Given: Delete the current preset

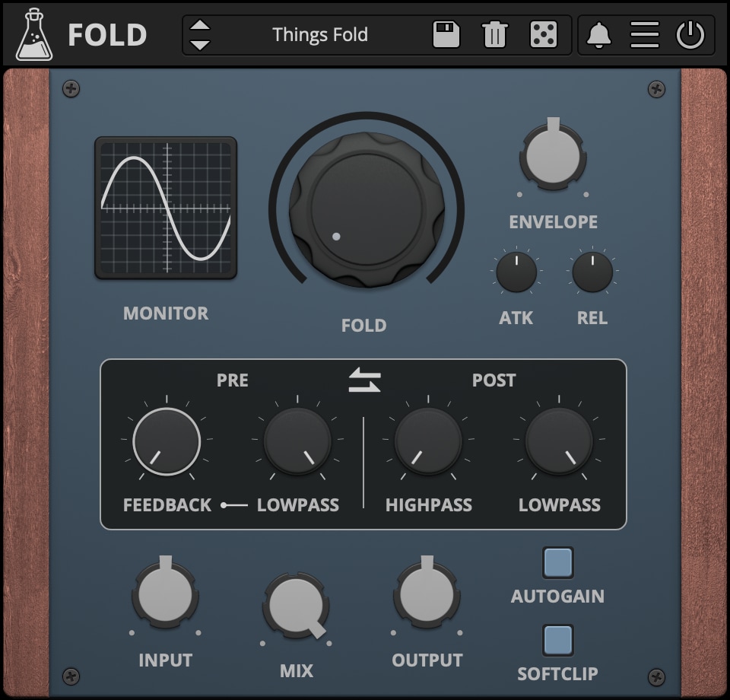Looking at the screenshot, I should tap(494, 34).
